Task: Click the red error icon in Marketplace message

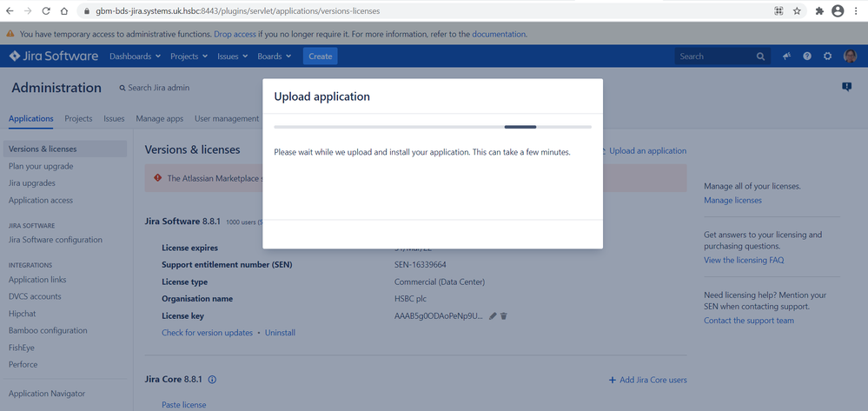Action: pos(158,178)
